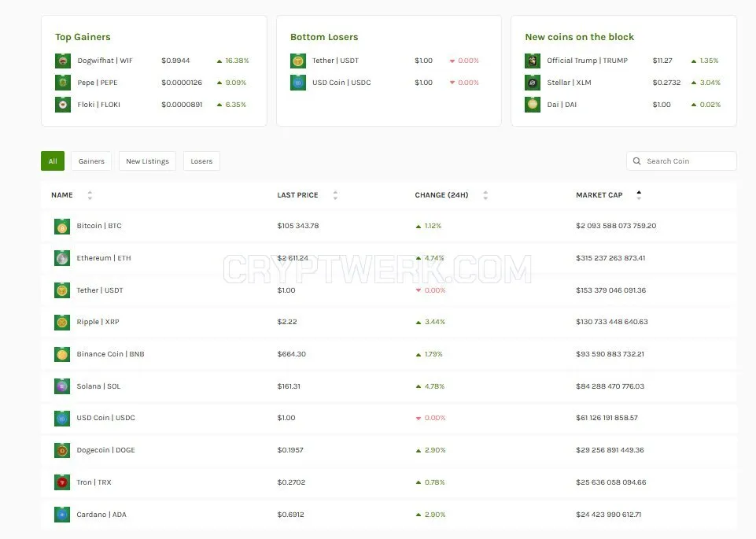
Task: Open Tron | TRX table row name
Action: (x=94, y=482)
